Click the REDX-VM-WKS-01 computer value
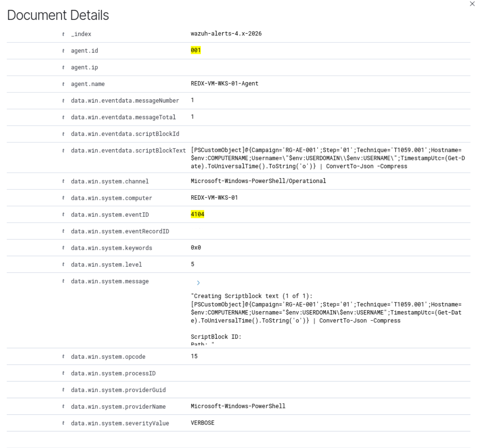Screen dimensions: 480x448 click(x=214, y=197)
